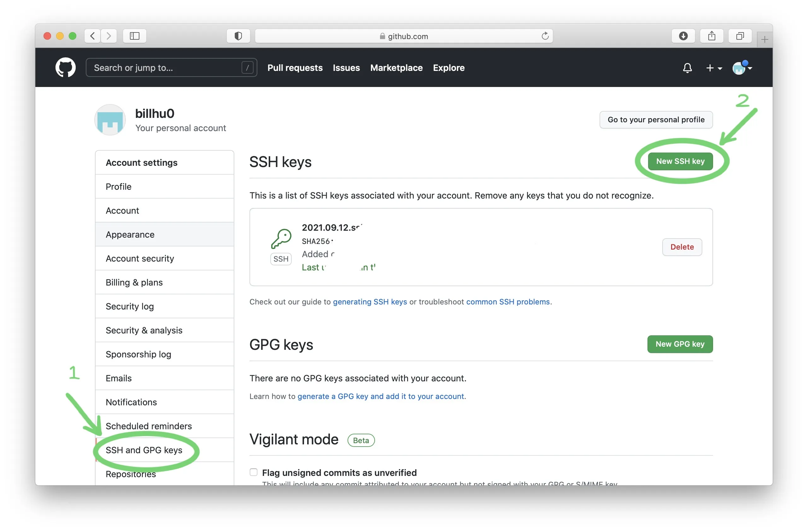
Task: Open Safari downloads icon
Action: pyautogui.click(x=683, y=36)
